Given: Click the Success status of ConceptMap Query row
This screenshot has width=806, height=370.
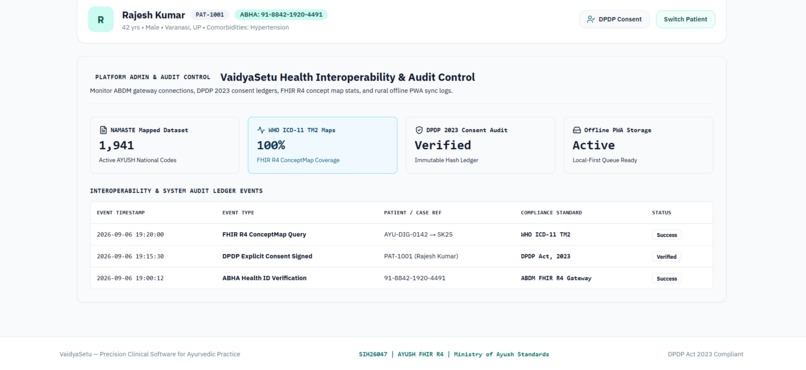Looking at the screenshot, I should point(667,235).
